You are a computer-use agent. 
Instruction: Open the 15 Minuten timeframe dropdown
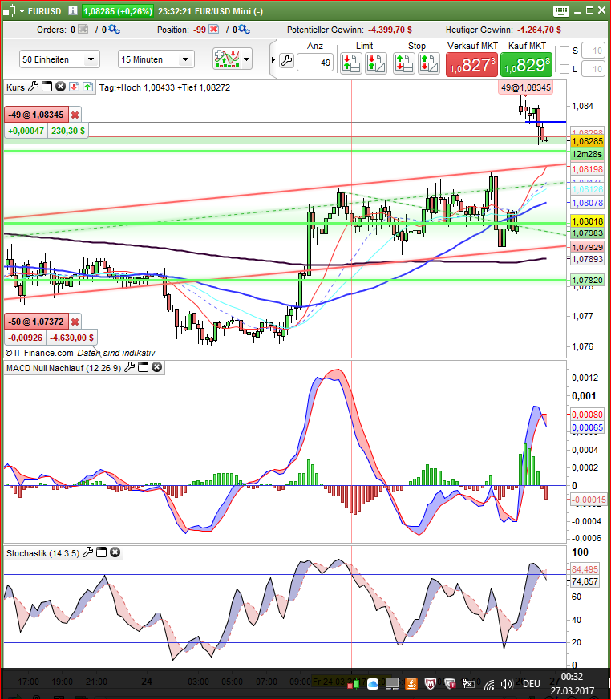pos(156,59)
